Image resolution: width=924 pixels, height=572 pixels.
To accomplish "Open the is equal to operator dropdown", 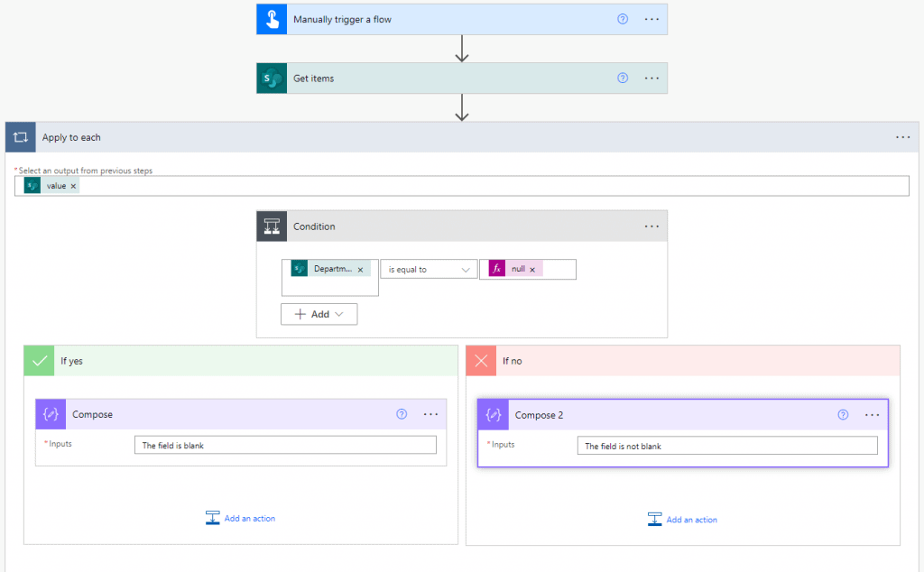I will (x=429, y=269).
